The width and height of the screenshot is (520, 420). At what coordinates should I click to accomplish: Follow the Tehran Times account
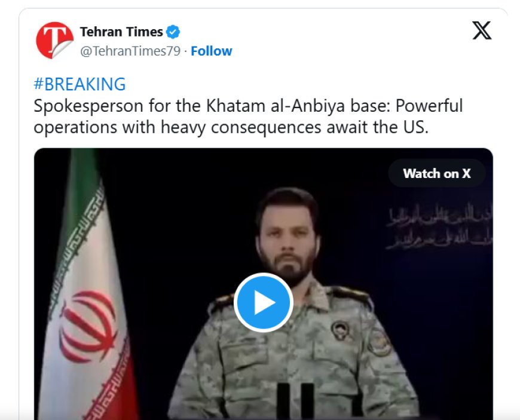(211, 51)
